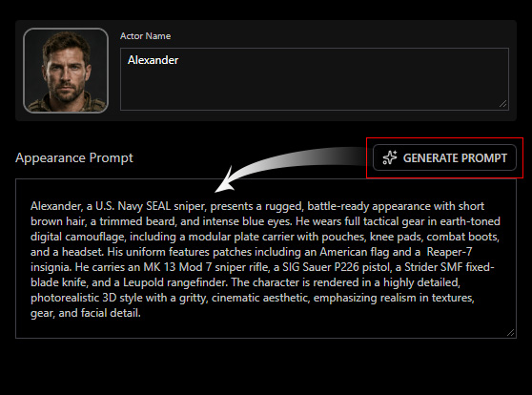Click the sparkle icon on Generate Prompt

390,157
